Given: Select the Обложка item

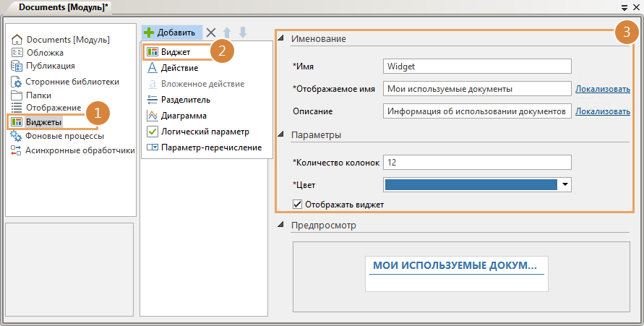Looking at the screenshot, I should point(45,53).
